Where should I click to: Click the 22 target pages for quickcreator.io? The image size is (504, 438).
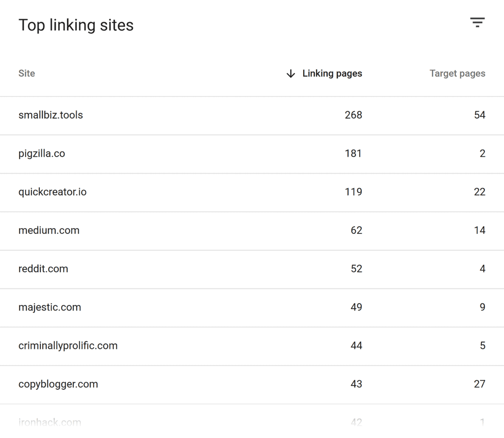coord(479,192)
